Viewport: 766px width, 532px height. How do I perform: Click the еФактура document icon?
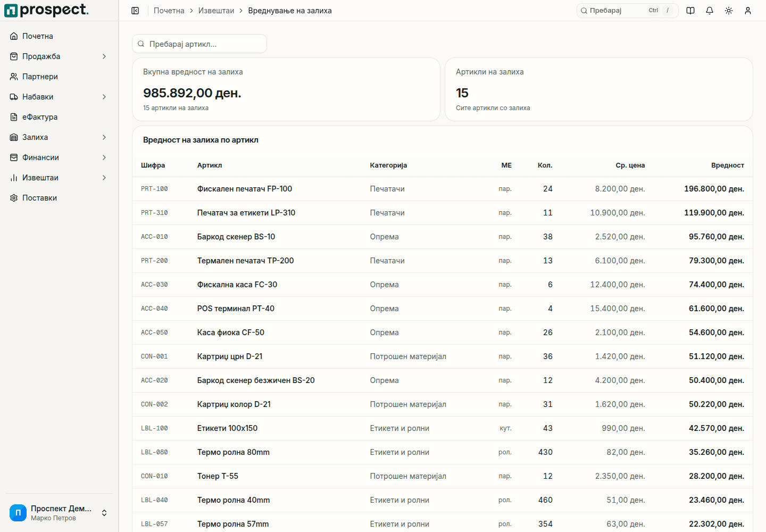coord(14,117)
